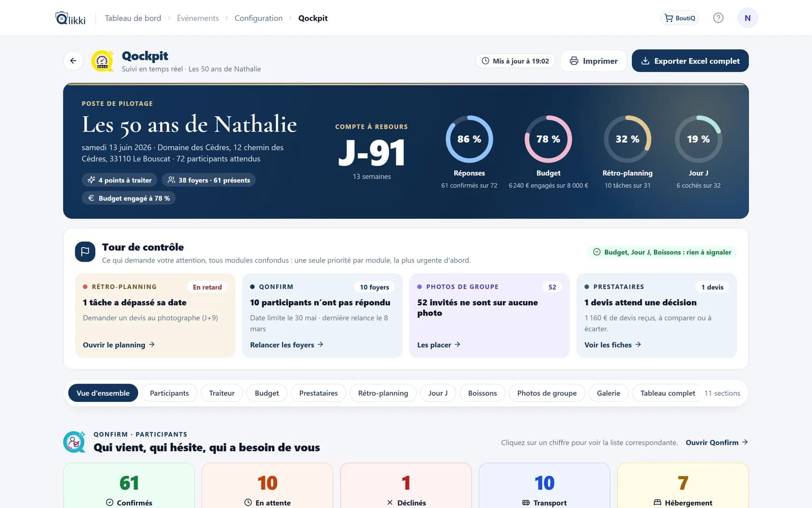The width and height of the screenshot is (812, 508).
Task: Select the Galerie tab
Action: (x=608, y=393)
